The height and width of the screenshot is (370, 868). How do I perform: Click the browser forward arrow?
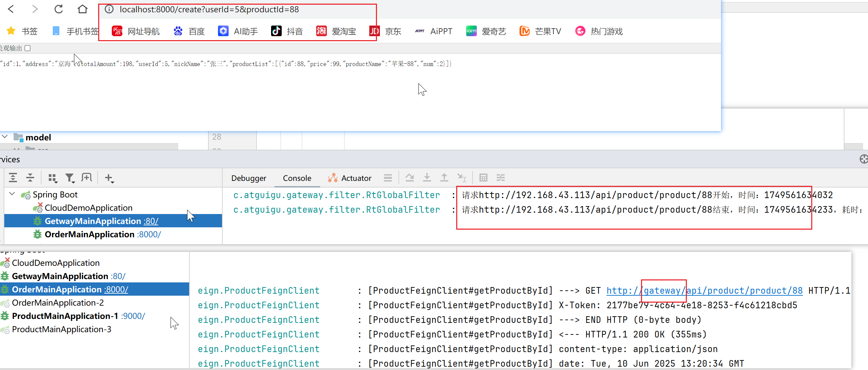pyautogui.click(x=35, y=9)
